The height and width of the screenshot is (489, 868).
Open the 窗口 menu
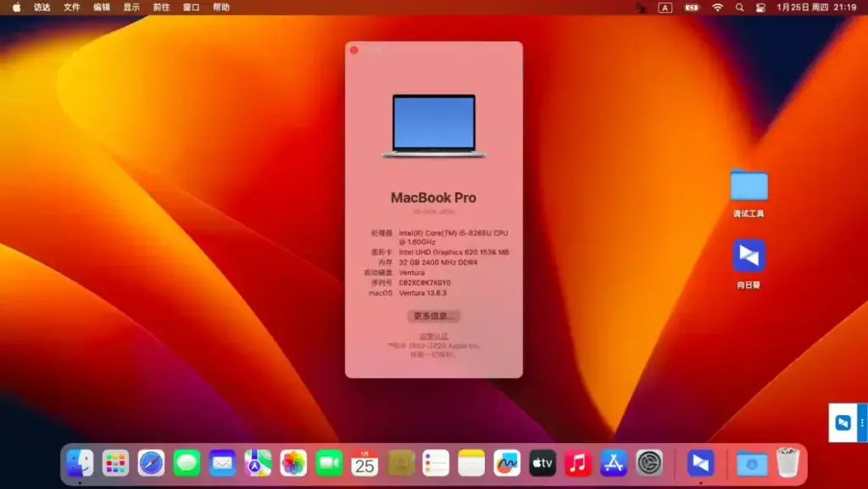[192, 7]
